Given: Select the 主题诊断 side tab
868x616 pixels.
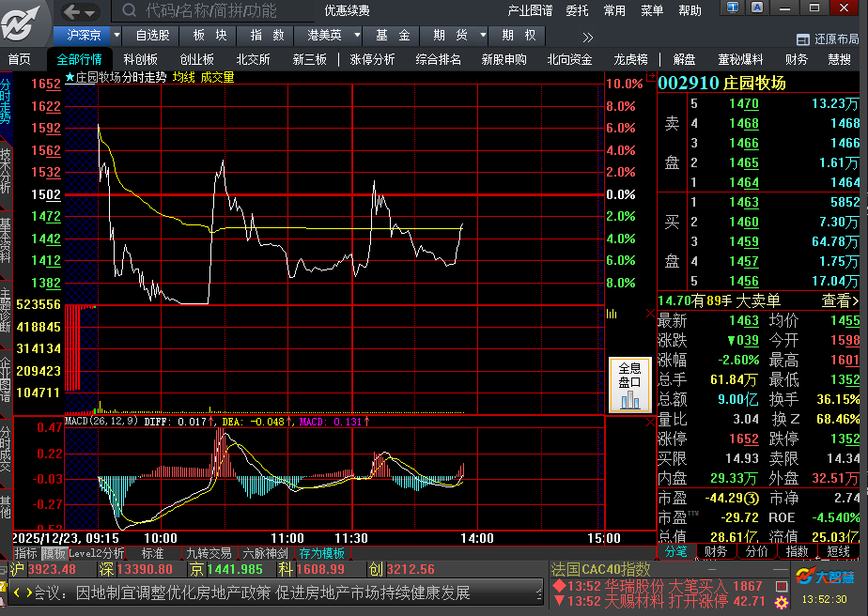Looking at the screenshot, I should tap(6, 310).
